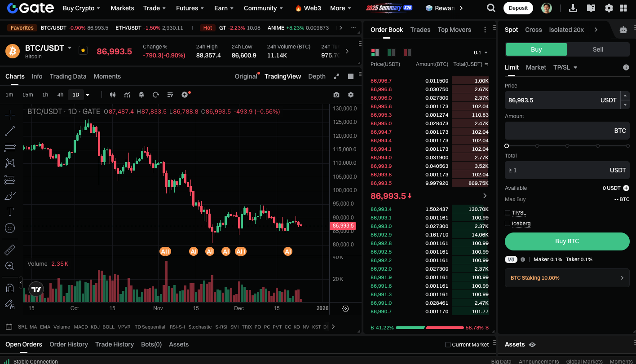This screenshot has height=364, width=636.
Task: Open the Markets link in navigation
Action: [x=122, y=8]
